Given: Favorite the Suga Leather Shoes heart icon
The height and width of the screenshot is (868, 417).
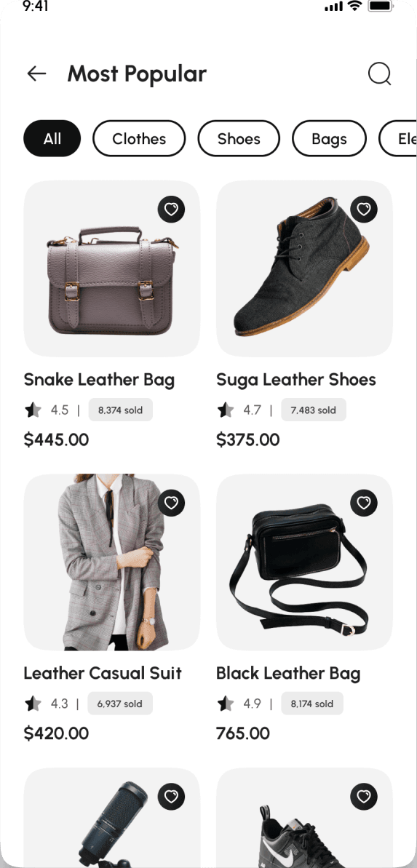Looking at the screenshot, I should pos(364,210).
